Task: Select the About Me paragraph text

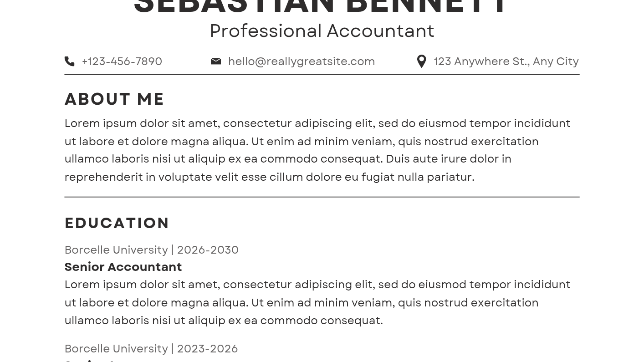Action: click(x=317, y=150)
